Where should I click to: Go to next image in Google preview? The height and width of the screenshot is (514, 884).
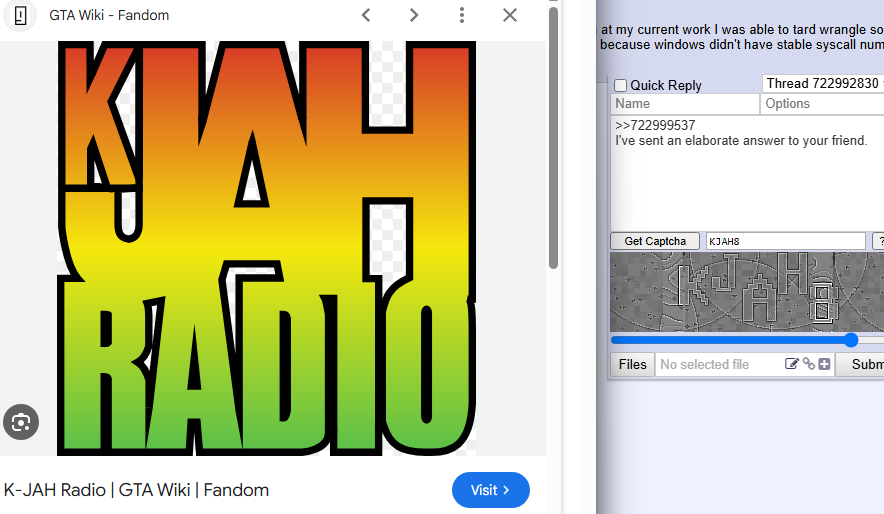414,15
